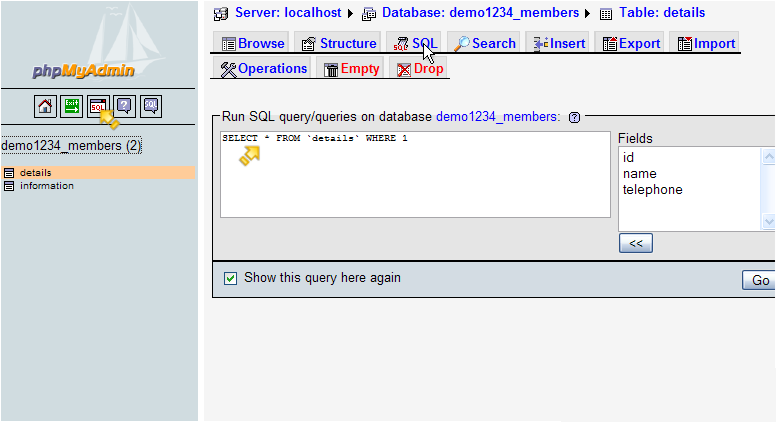Toggle 'Show this query here again' checkbox
This screenshot has height=422, width=776.
[x=230, y=278]
